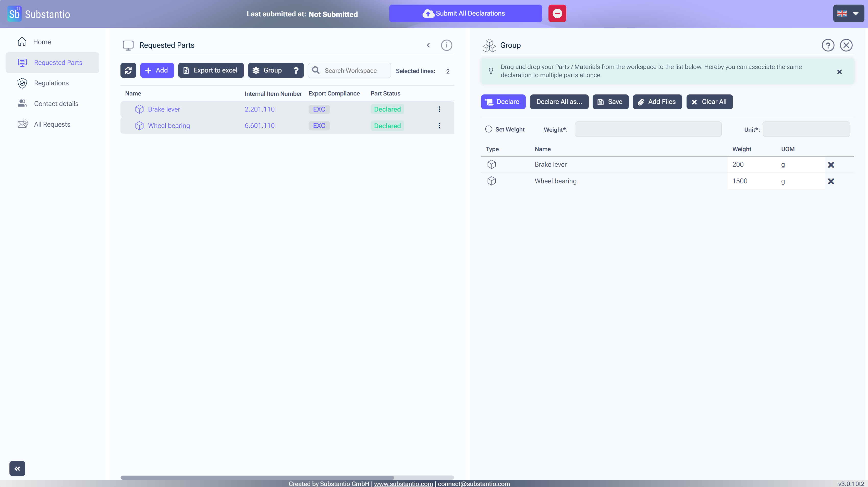This screenshot has width=868, height=487.
Task: Open the three-dot menu for Brake lever
Action: coord(439,109)
